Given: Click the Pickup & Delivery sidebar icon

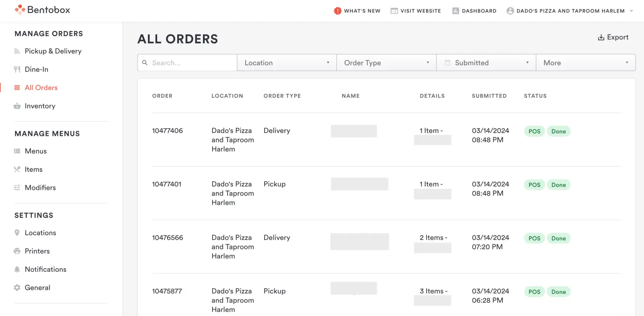Looking at the screenshot, I should point(17,51).
